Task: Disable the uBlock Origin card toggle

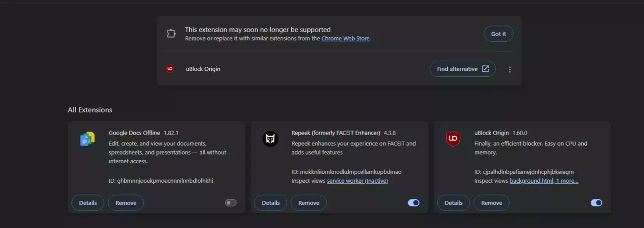Action: click(x=596, y=203)
